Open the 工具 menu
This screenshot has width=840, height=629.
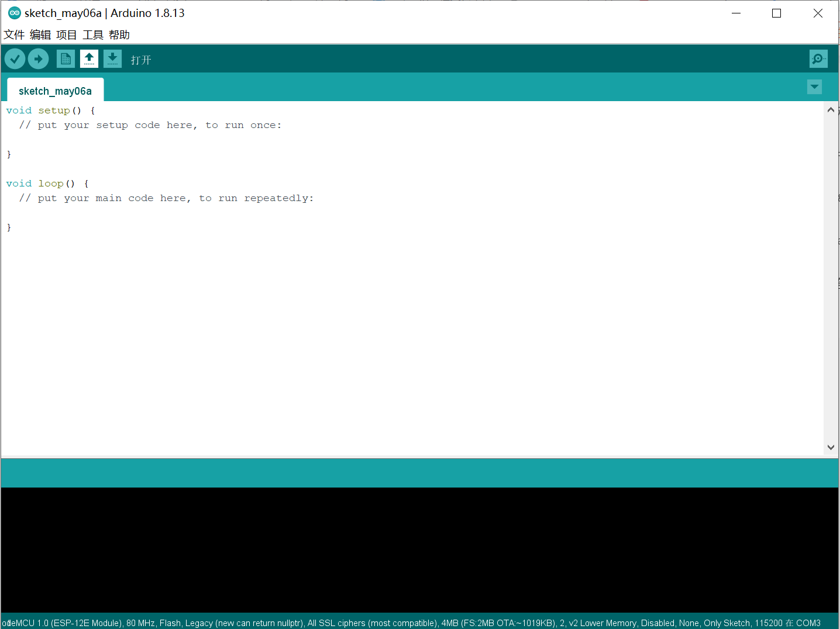tap(93, 35)
